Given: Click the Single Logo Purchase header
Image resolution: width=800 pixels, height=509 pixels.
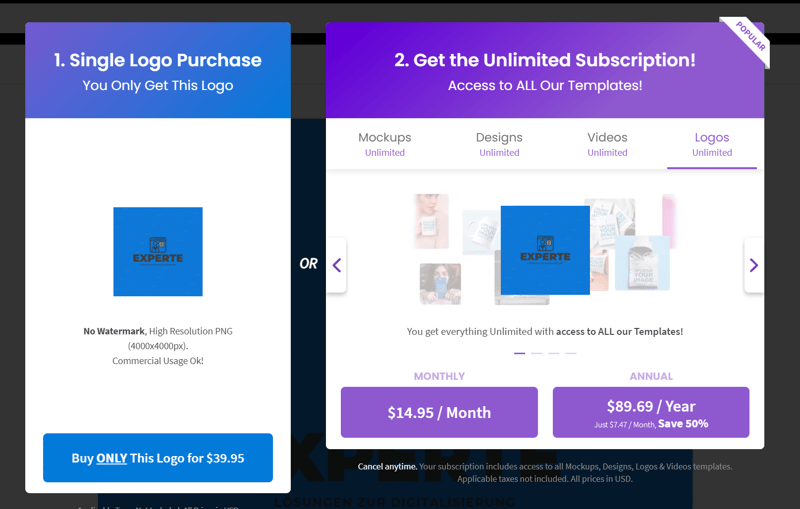Looking at the screenshot, I should point(158,70).
